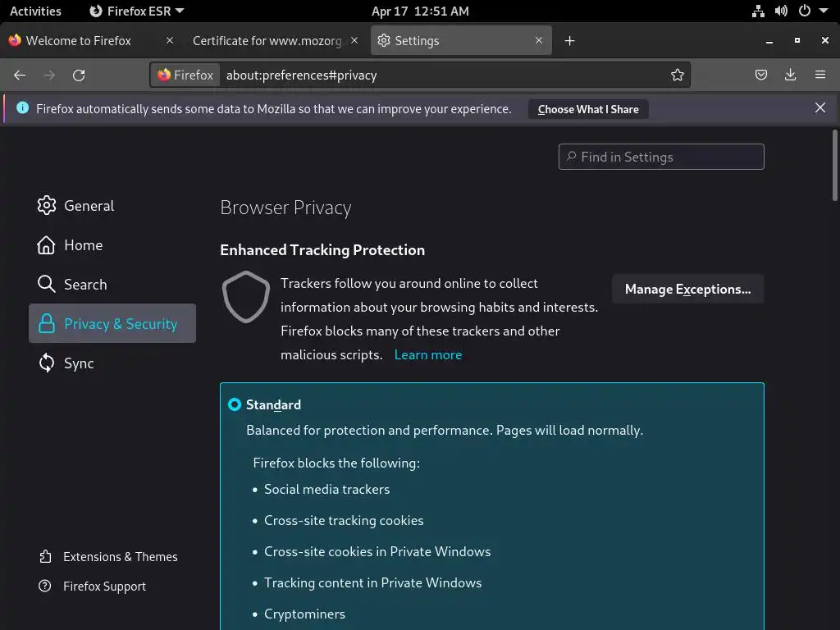This screenshot has height=630, width=840.
Task: Switch to Certificate for www.mozorg tab
Action: (x=275, y=41)
